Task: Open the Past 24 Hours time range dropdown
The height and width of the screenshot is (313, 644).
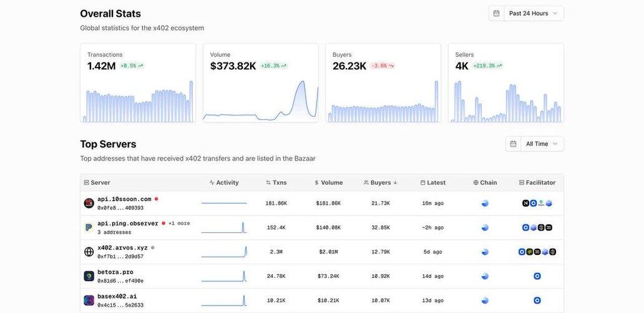Action: coord(534,13)
